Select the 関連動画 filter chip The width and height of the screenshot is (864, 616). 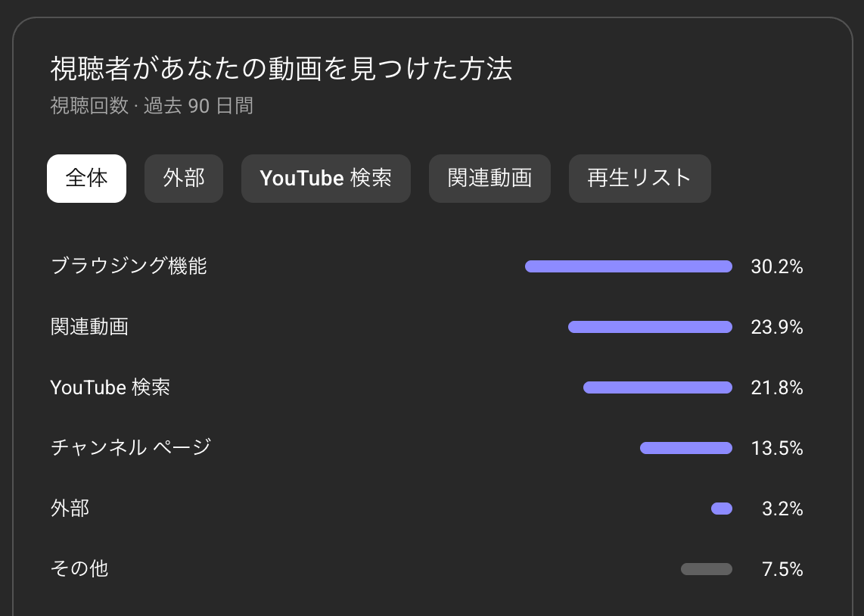(x=489, y=179)
